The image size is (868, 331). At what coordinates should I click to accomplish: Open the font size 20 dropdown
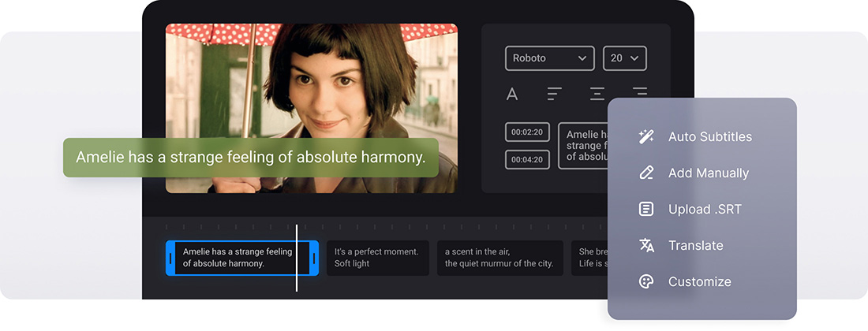tap(624, 58)
